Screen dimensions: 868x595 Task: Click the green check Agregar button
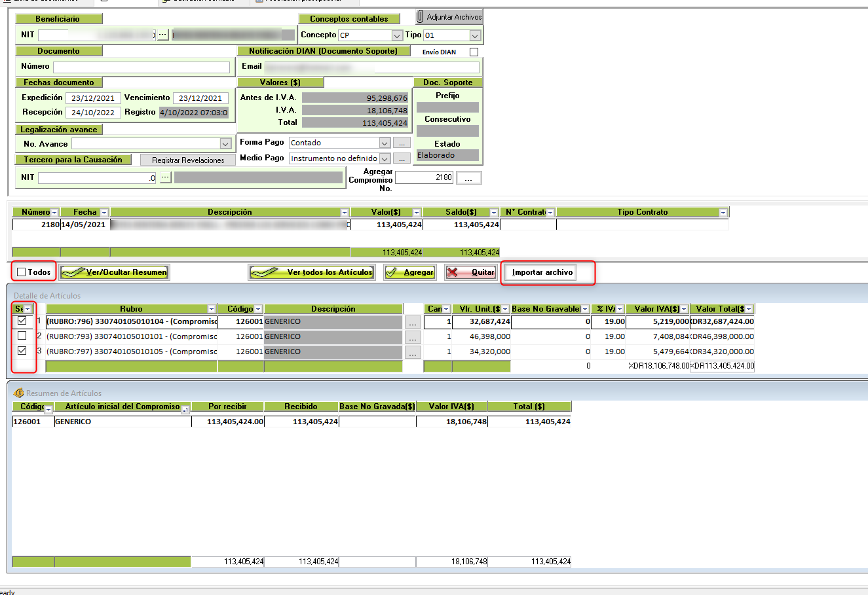(410, 272)
